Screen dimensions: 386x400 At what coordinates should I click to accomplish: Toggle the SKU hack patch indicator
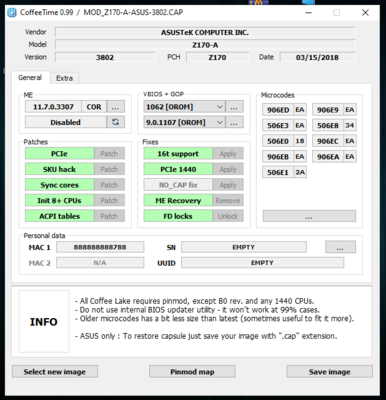[x=60, y=169]
